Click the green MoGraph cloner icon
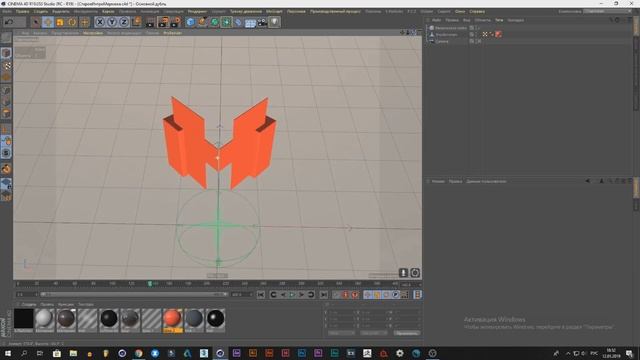 click(227, 22)
